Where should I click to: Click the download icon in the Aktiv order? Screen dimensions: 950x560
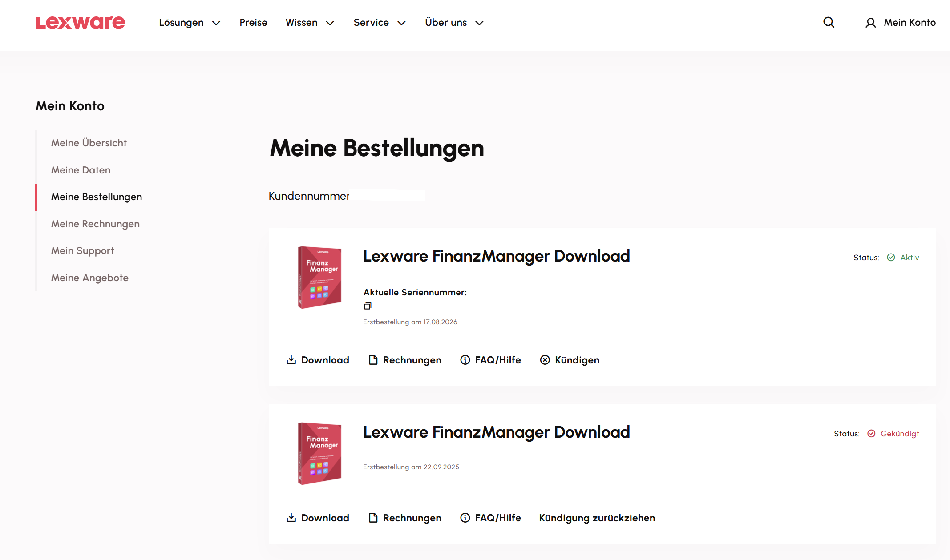[291, 359]
